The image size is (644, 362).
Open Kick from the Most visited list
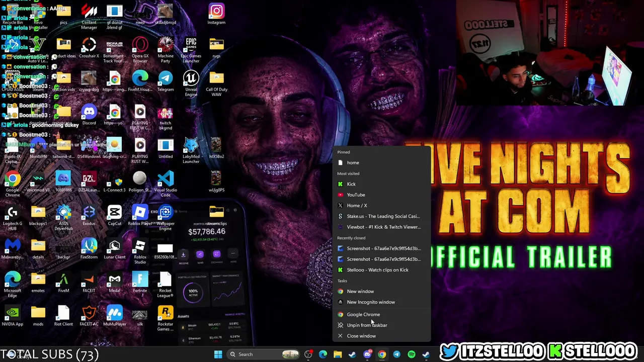click(382, 184)
